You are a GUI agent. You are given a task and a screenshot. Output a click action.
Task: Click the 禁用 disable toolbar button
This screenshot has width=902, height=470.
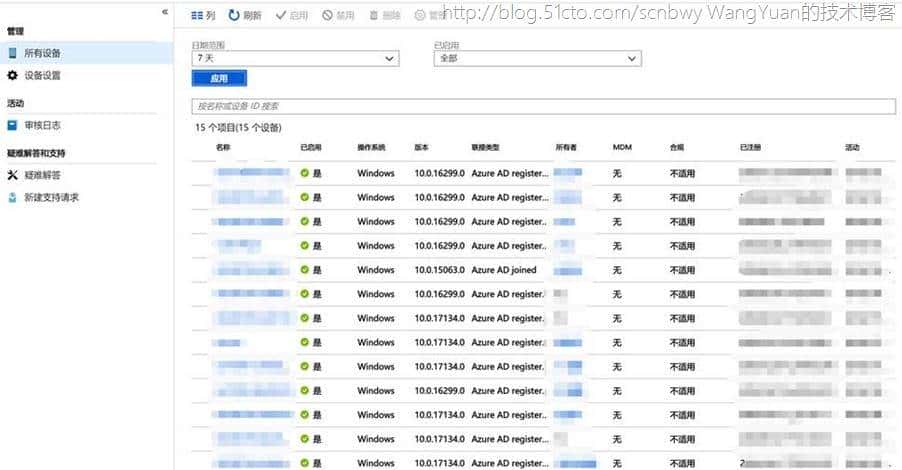(x=338, y=16)
